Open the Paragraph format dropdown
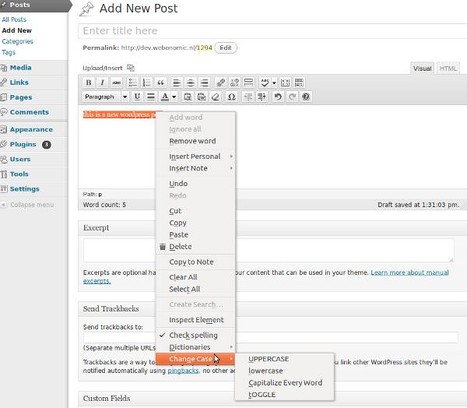The image size is (467, 408). click(x=106, y=97)
